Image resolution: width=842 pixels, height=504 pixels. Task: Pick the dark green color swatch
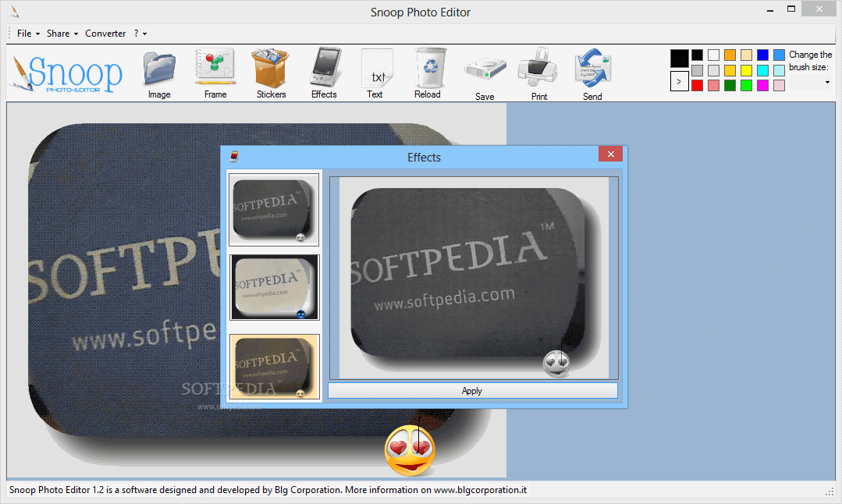730,85
